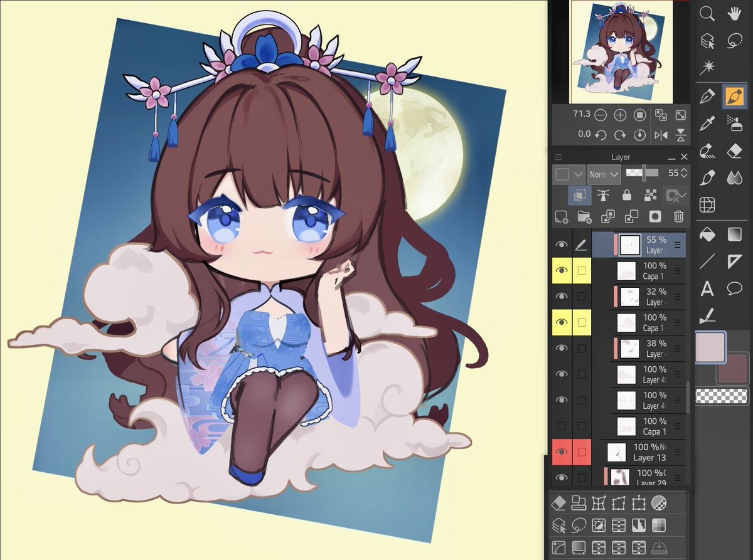Open the selected layer's options menu
Screen dimensions: 753x560
[x=677, y=245]
